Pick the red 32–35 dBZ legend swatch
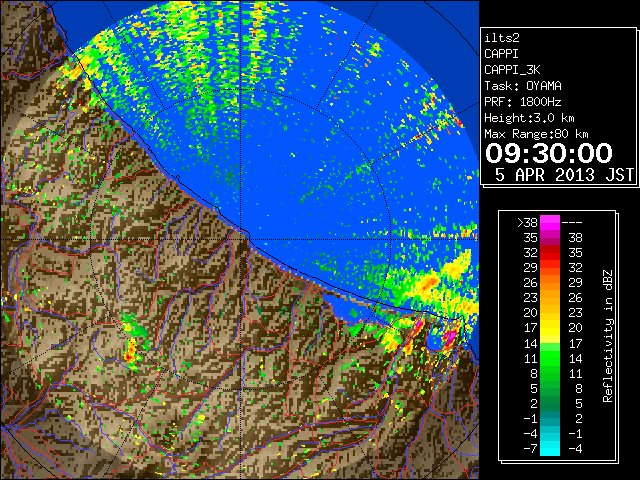Image resolution: width=640 pixels, height=480 pixels. point(550,253)
